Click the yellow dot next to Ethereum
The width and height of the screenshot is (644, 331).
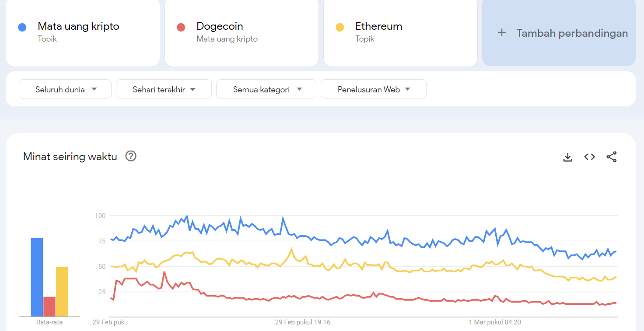click(339, 28)
